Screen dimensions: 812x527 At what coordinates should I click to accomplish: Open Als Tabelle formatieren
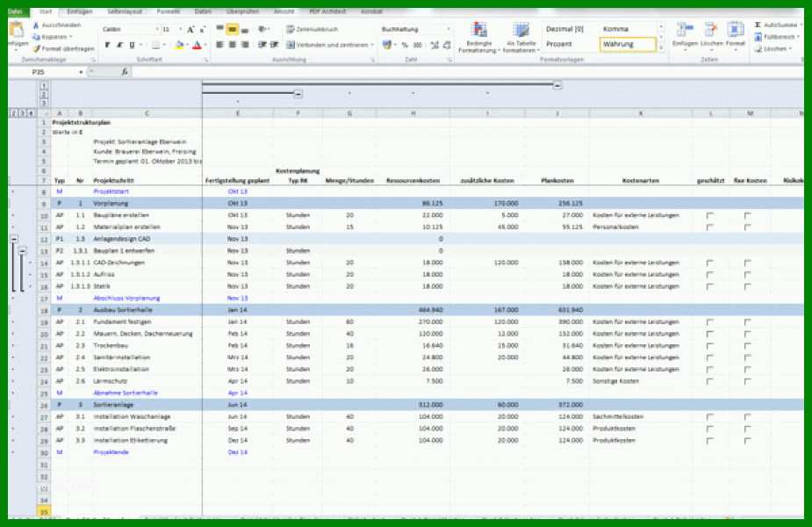pos(521,37)
